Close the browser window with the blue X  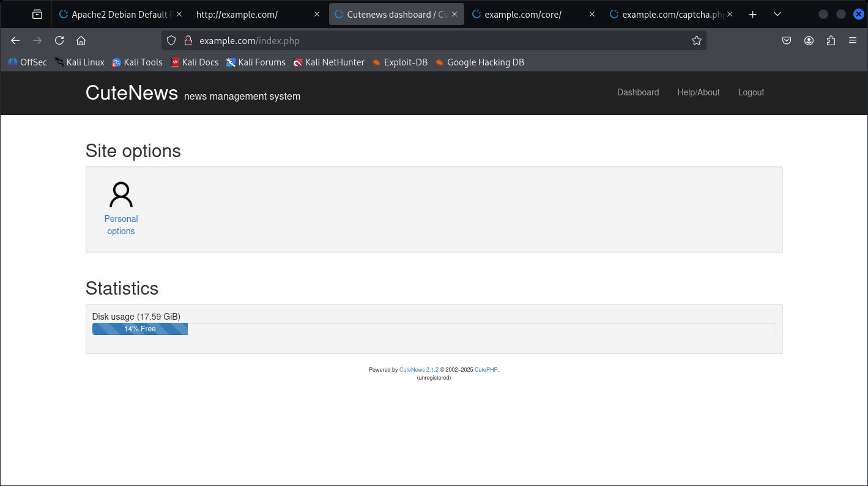[x=859, y=14]
